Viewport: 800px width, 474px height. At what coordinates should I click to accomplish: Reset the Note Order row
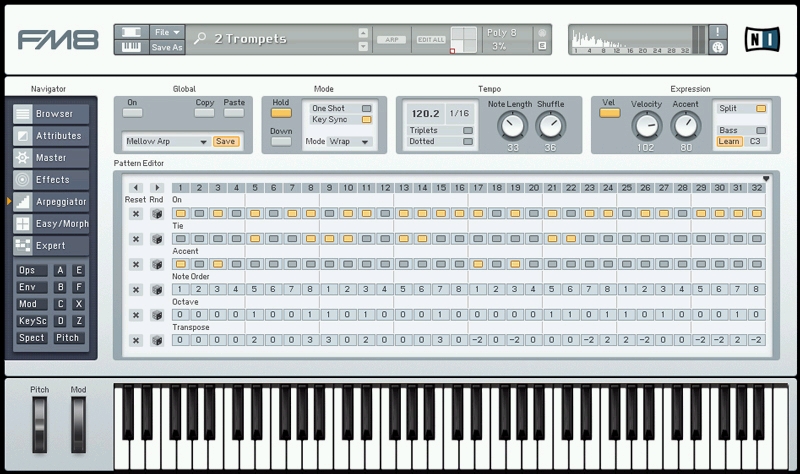(136, 290)
